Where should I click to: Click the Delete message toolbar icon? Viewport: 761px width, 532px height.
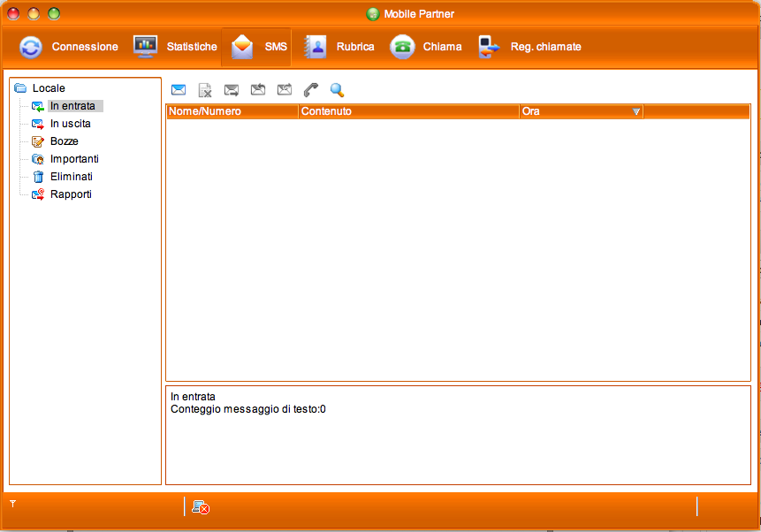[x=205, y=89]
